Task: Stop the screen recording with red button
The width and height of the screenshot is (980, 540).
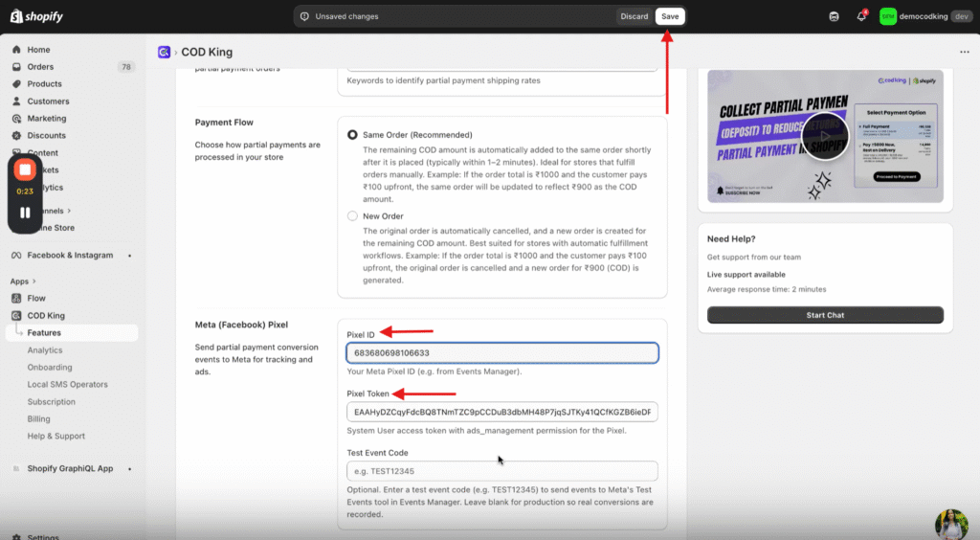Action: click(26, 169)
